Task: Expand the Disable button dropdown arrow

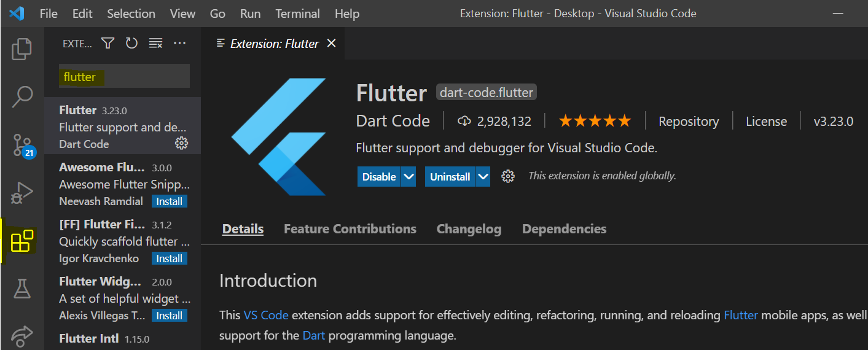Action: click(x=409, y=177)
